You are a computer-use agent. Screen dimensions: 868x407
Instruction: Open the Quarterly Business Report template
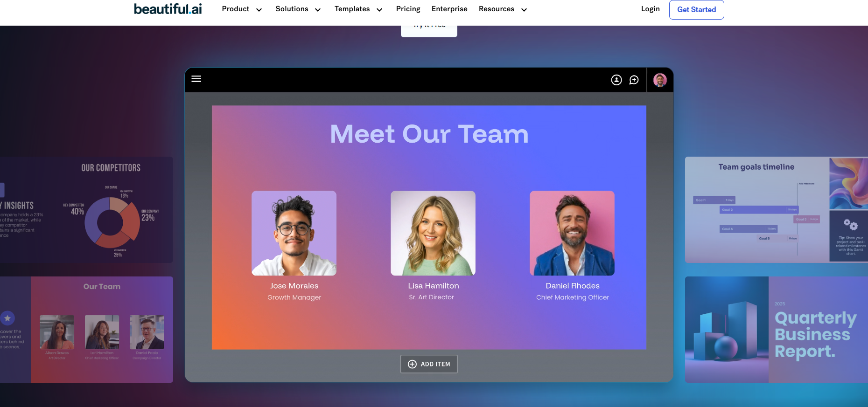coord(776,330)
